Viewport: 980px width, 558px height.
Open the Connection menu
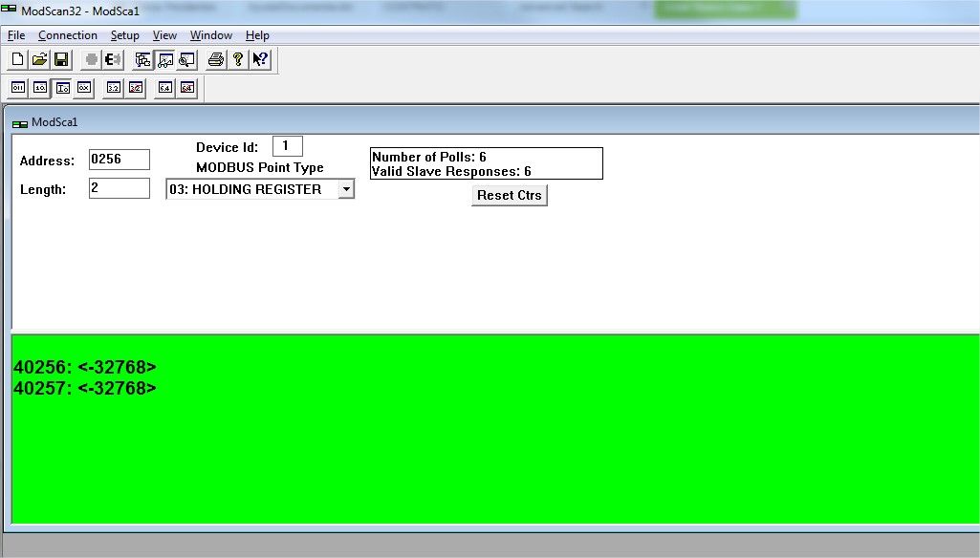[68, 35]
